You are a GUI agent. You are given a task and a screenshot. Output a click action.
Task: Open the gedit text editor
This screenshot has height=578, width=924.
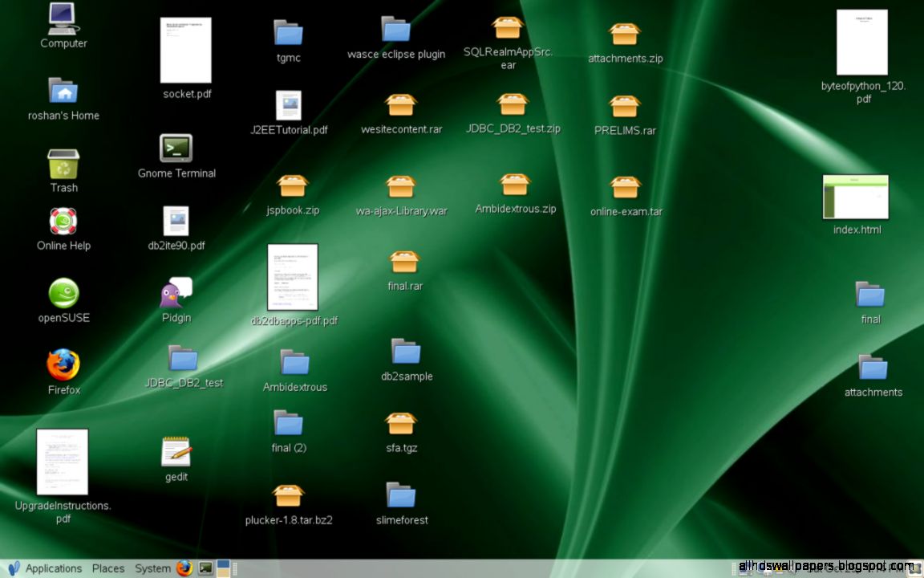176,454
